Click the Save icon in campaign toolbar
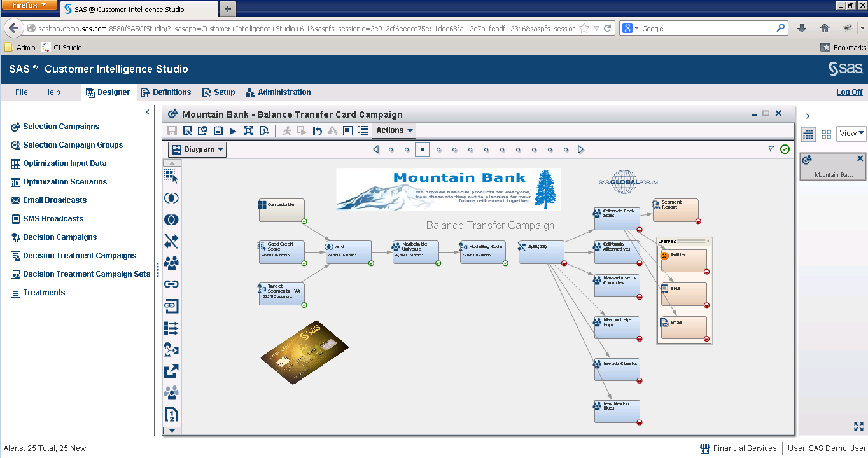868x458 pixels. coord(172,130)
